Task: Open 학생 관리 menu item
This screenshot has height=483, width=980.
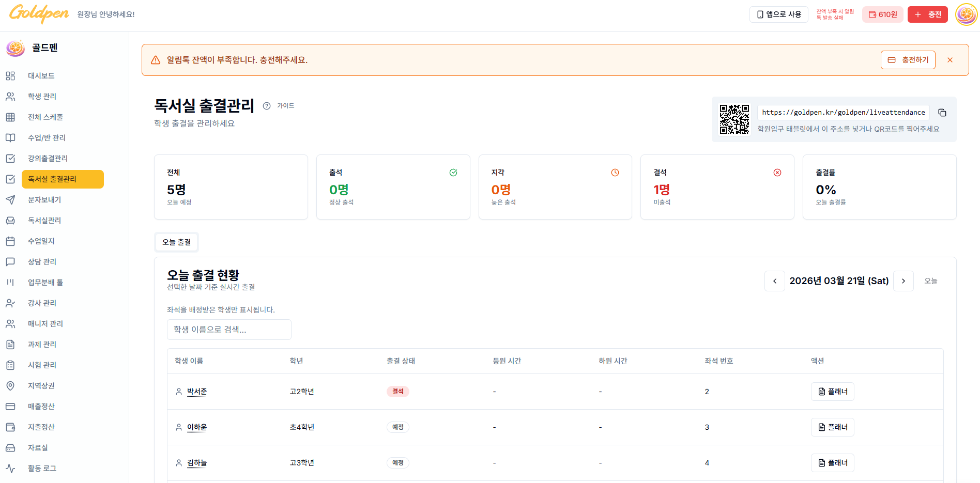Action: click(42, 97)
